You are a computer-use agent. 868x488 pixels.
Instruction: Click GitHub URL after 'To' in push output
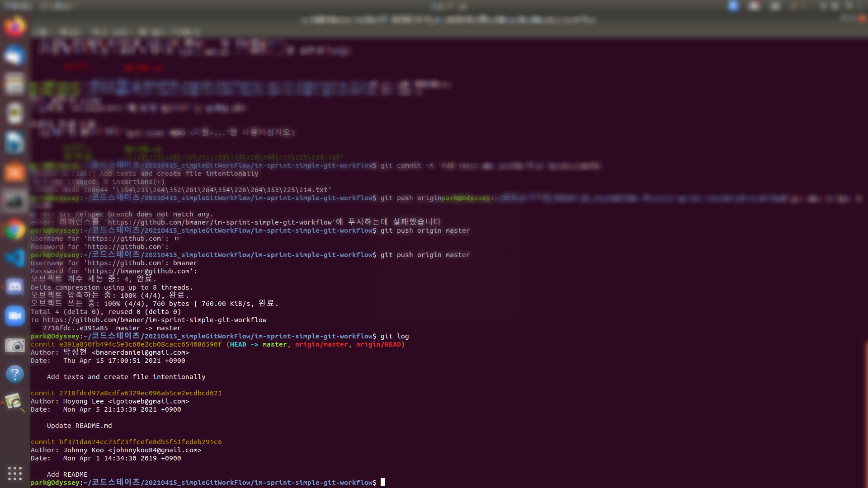point(155,320)
